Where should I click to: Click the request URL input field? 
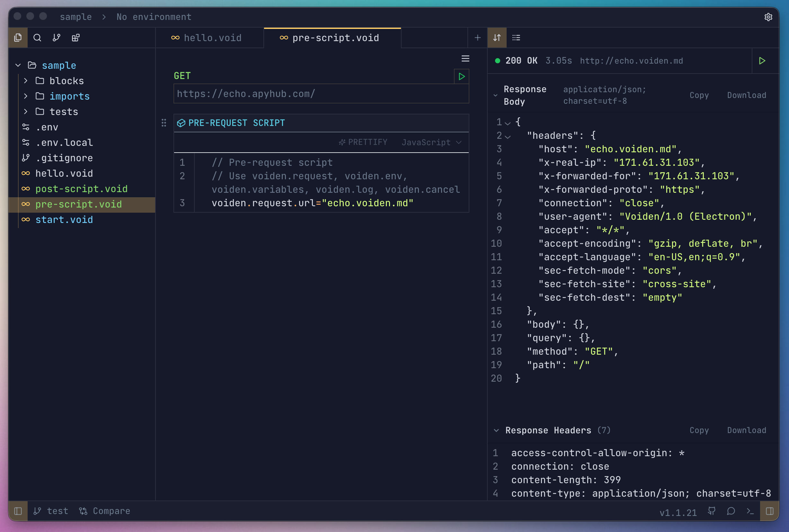[321, 93]
